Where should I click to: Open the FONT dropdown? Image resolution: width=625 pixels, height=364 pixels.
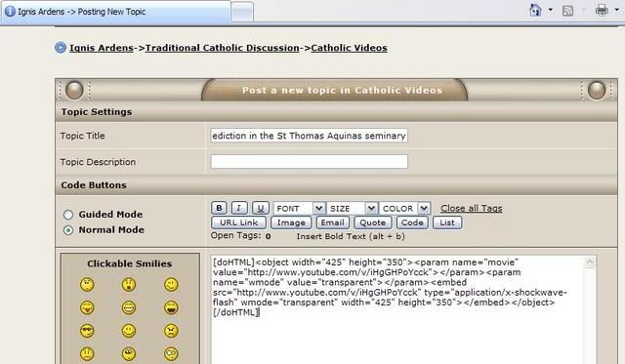(299, 208)
